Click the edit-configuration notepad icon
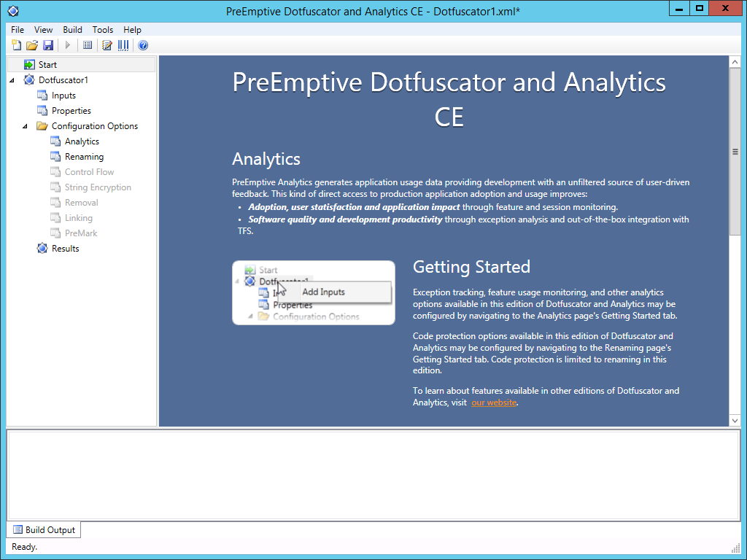This screenshot has width=747, height=560. 106,45
